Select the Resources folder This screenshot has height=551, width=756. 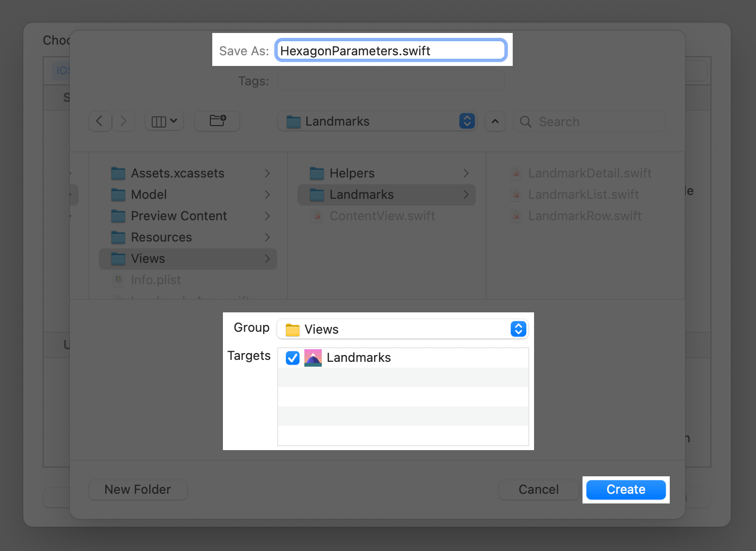(x=161, y=237)
